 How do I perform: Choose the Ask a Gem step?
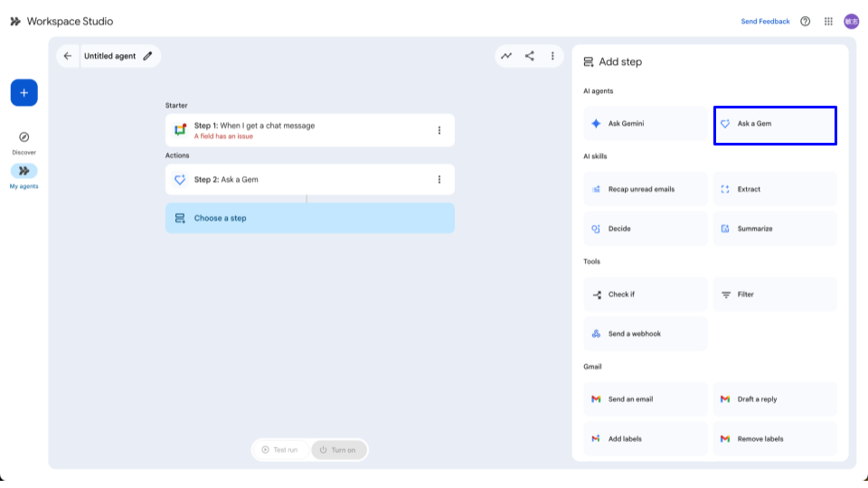coord(775,124)
